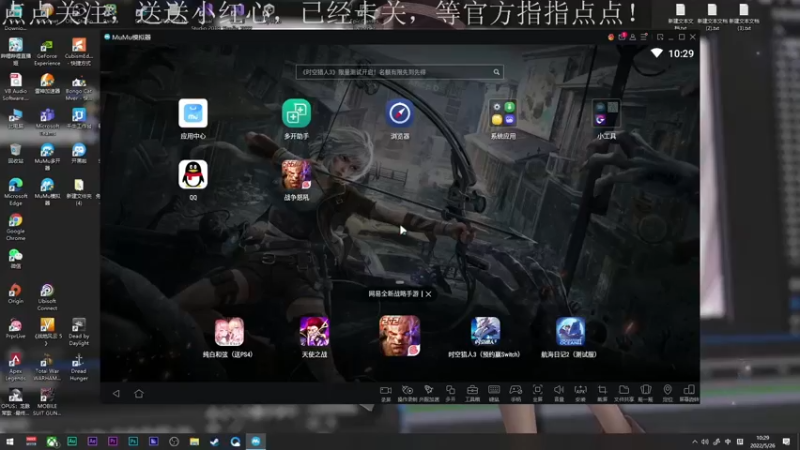Open the Dread Hunger desktop shortcut
The image size is (800, 450).
(x=79, y=367)
